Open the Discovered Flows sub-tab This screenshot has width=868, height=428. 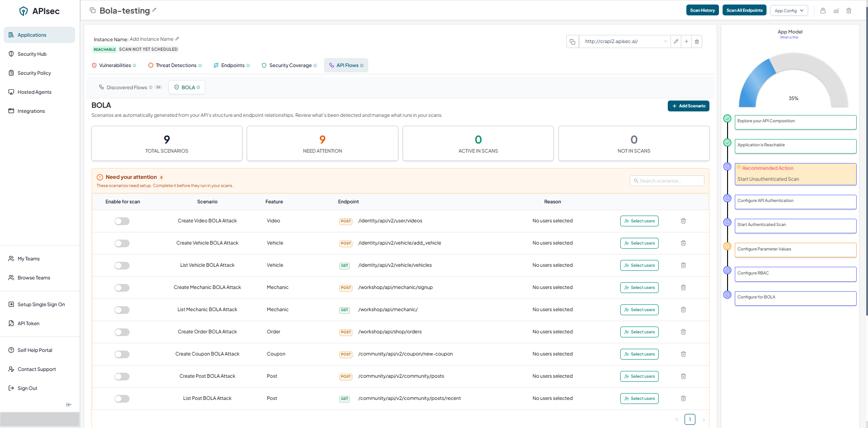click(x=127, y=87)
